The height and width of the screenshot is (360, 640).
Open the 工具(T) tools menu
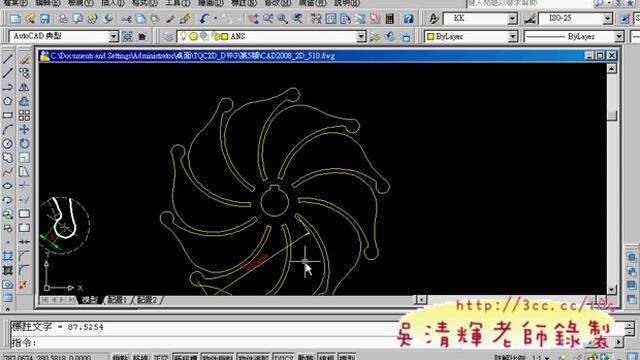tap(178, 3)
